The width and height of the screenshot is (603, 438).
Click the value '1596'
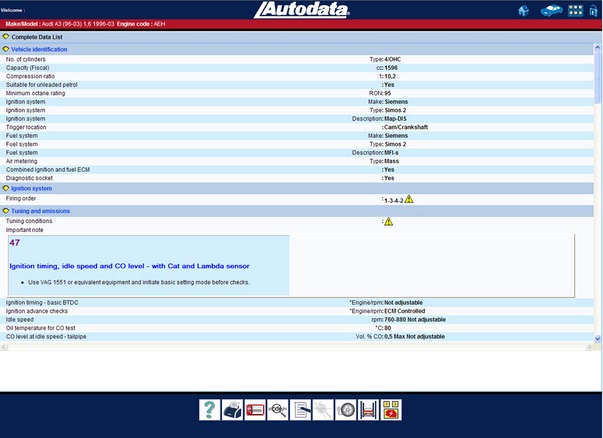[x=391, y=68]
